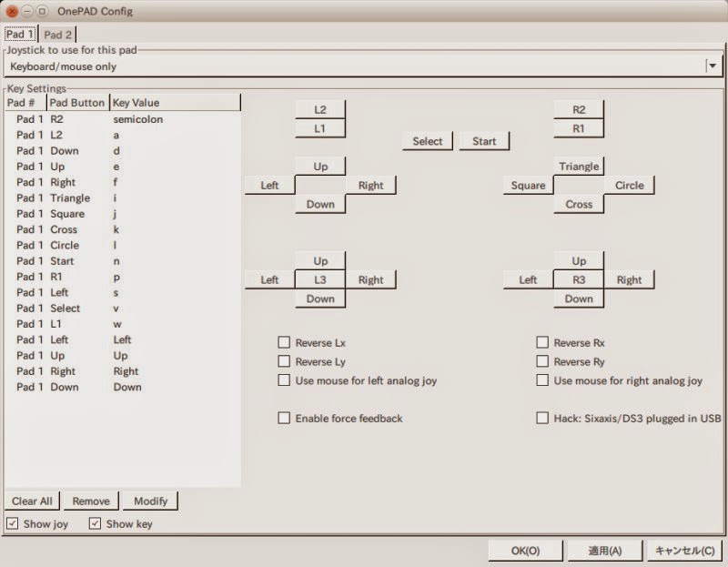The image size is (728, 567).
Task: Click the R2 trigger button
Action: (x=579, y=109)
